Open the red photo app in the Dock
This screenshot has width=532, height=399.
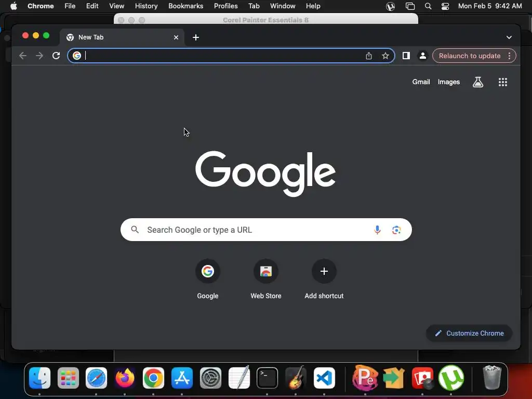422,378
